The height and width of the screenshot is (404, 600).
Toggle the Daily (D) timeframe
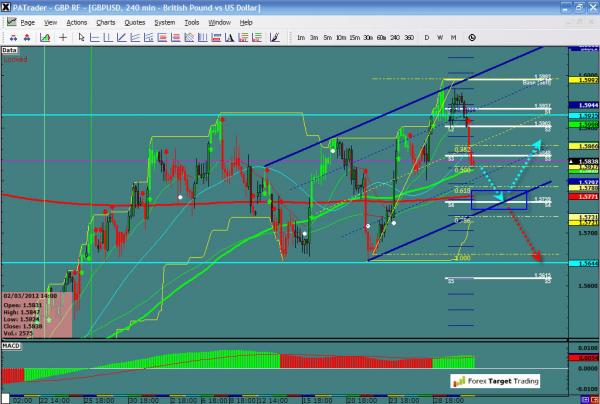[427, 37]
